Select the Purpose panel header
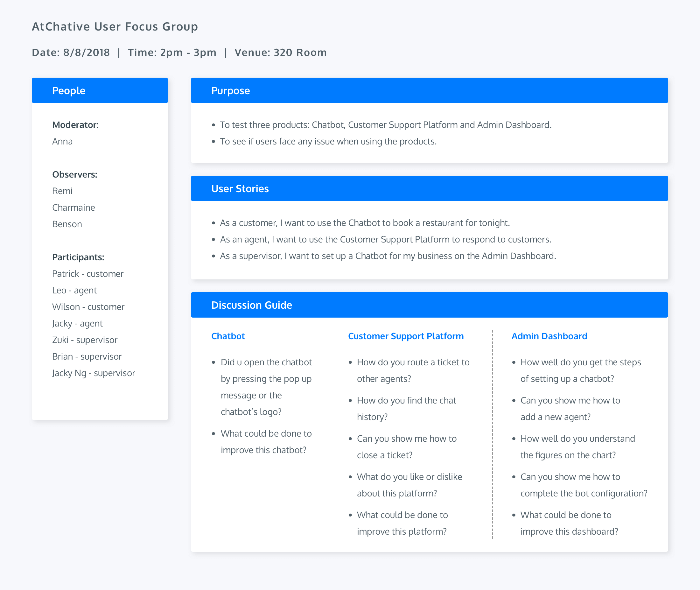This screenshot has width=700, height=590. tap(430, 90)
